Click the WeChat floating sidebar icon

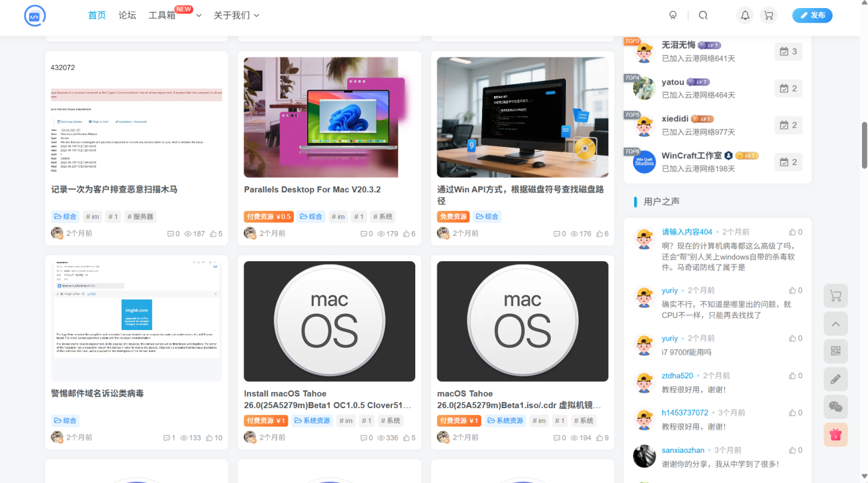(835, 406)
